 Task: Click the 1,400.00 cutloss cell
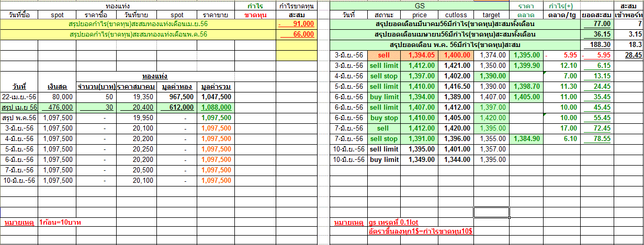pyautogui.click(x=456, y=55)
